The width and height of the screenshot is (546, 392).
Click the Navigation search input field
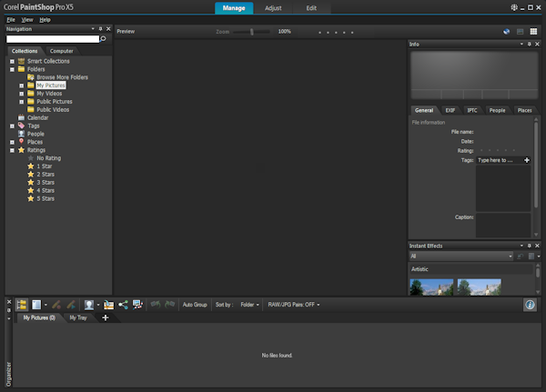[x=51, y=38]
